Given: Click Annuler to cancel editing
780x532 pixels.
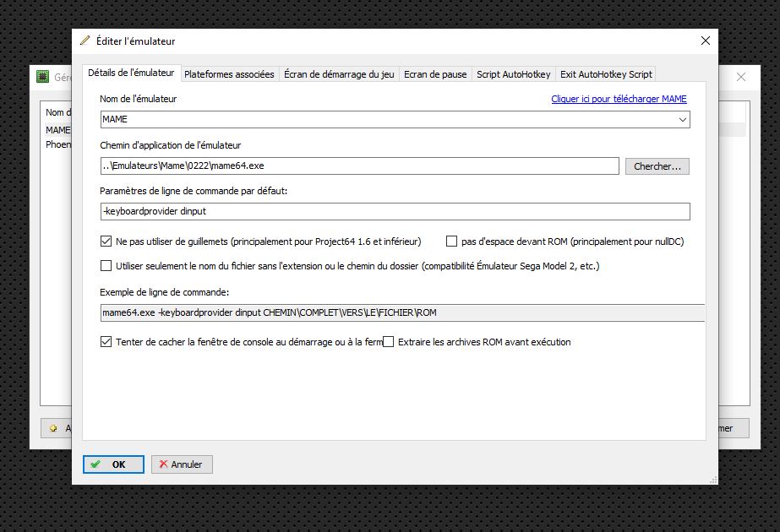Looking at the screenshot, I should point(182,464).
